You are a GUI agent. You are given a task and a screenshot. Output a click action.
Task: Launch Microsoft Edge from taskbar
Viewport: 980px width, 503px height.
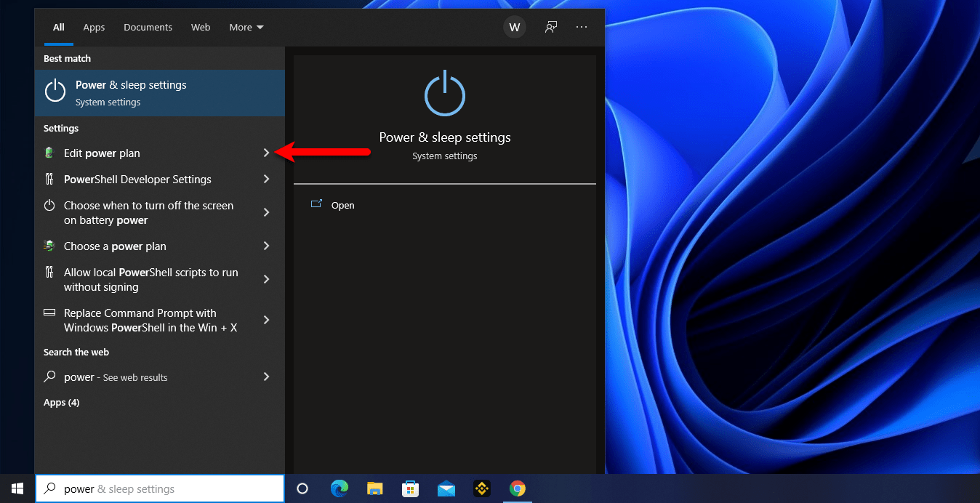pyautogui.click(x=340, y=489)
